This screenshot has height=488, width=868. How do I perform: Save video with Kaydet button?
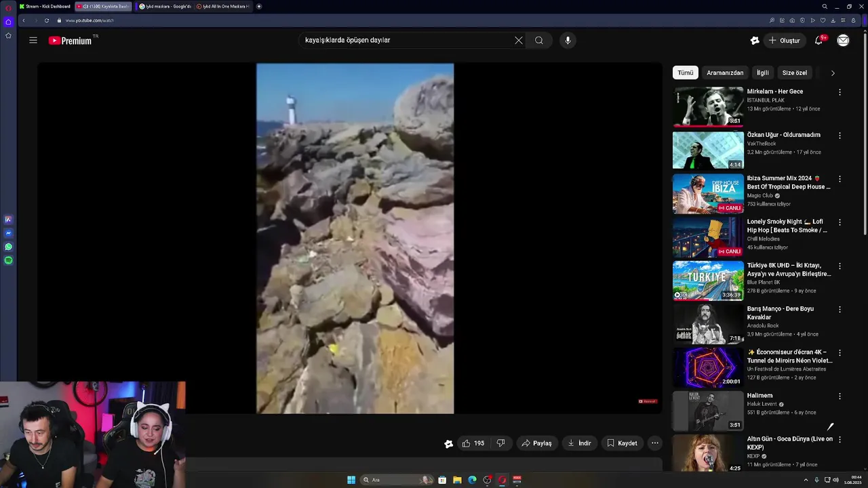622,443
